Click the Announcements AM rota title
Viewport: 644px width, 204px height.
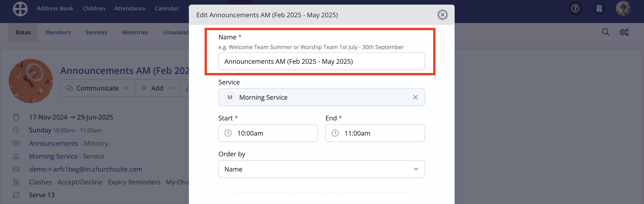[x=125, y=71]
